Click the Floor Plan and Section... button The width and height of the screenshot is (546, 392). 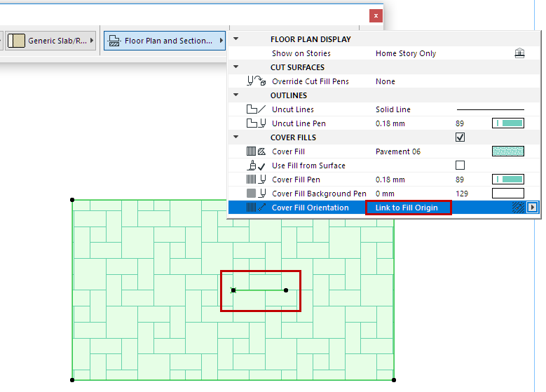pos(165,41)
